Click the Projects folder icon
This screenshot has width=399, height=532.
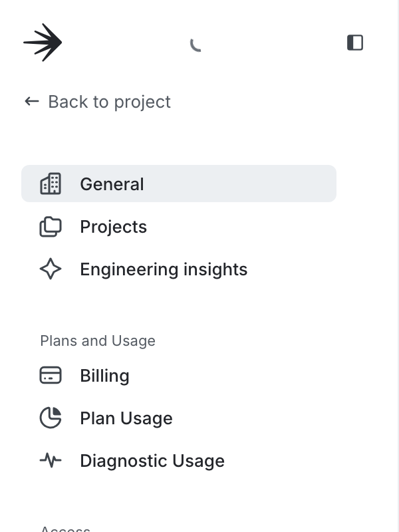(x=51, y=226)
